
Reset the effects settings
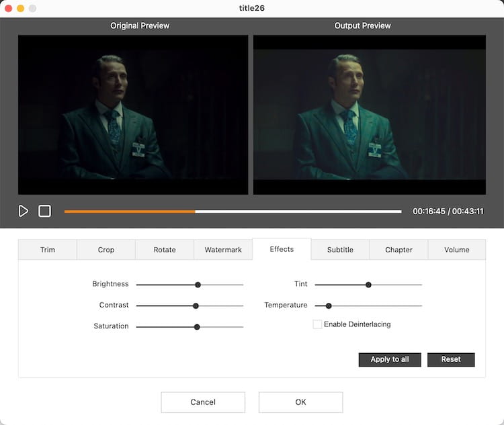point(451,359)
